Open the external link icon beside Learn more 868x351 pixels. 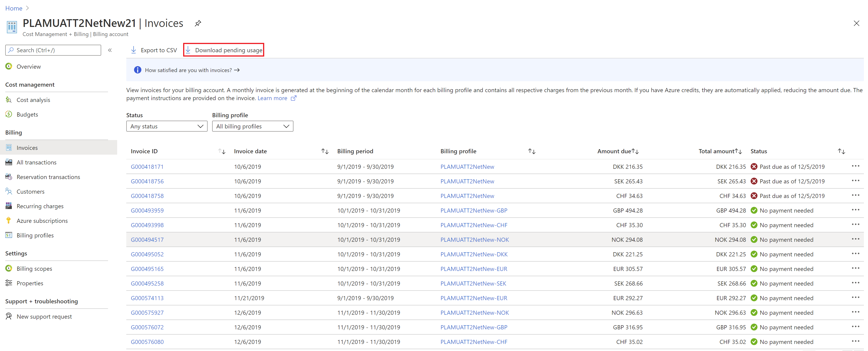293,98
